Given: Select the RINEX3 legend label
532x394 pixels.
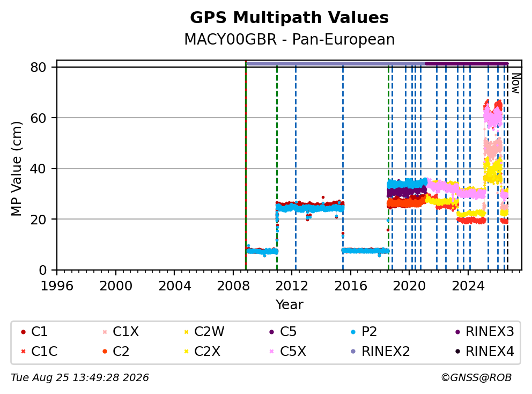Looking at the screenshot, I should click(490, 332).
